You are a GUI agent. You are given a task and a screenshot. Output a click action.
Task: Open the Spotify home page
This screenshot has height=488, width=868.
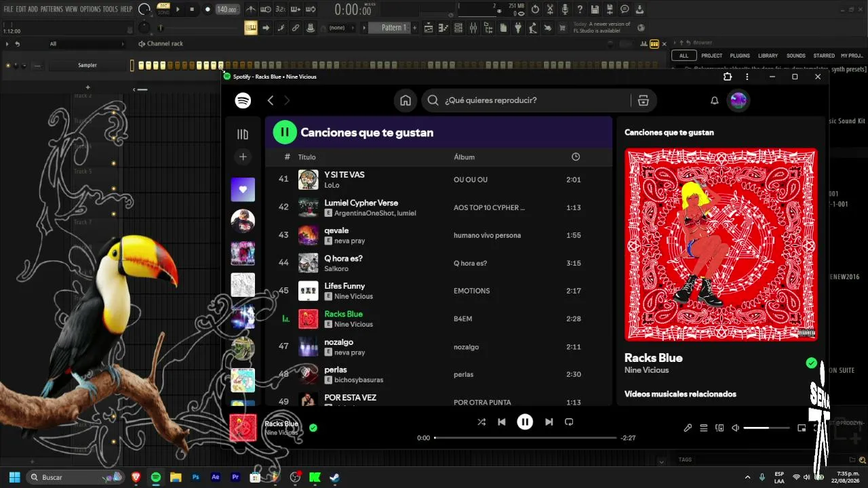[x=406, y=100]
